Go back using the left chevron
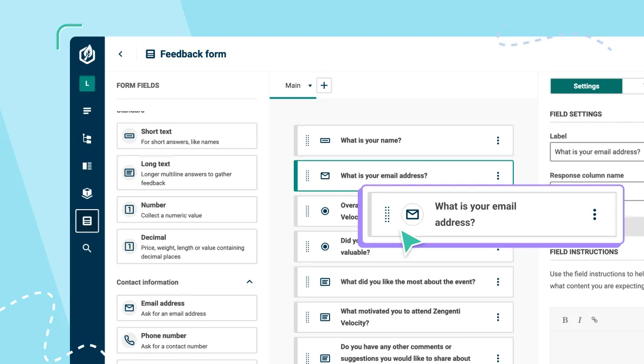Screen dimensions: 644x364 point(120,54)
